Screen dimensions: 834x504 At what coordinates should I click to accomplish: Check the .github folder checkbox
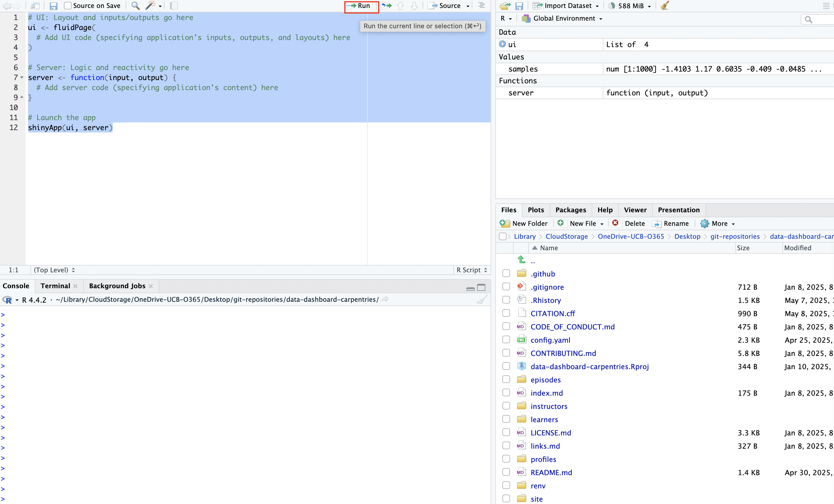506,273
